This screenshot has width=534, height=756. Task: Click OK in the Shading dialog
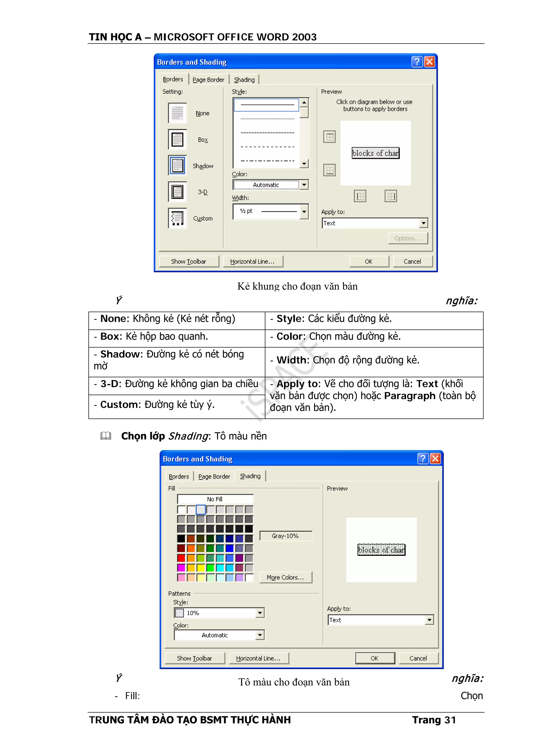pos(375,658)
